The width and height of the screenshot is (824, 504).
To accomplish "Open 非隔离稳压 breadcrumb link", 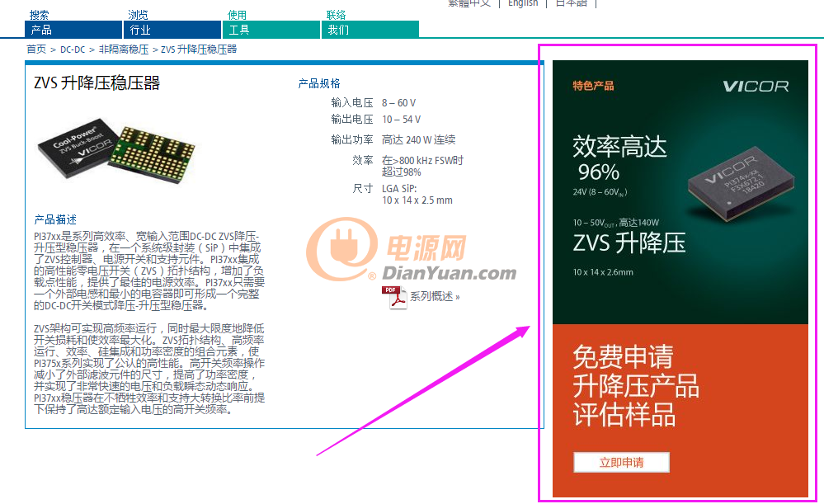I will coord(124,49).
